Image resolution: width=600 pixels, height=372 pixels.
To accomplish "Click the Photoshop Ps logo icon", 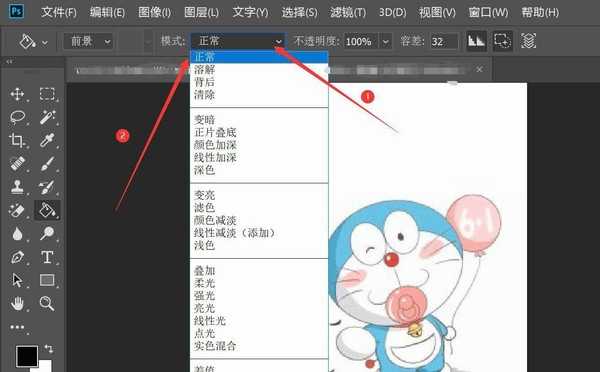I will (x=17, y=11).
